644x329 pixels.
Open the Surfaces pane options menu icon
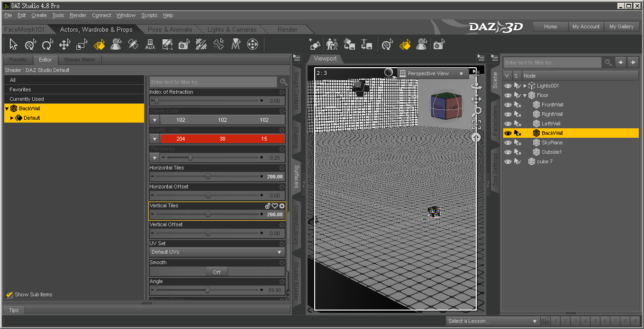click(297, 58)
